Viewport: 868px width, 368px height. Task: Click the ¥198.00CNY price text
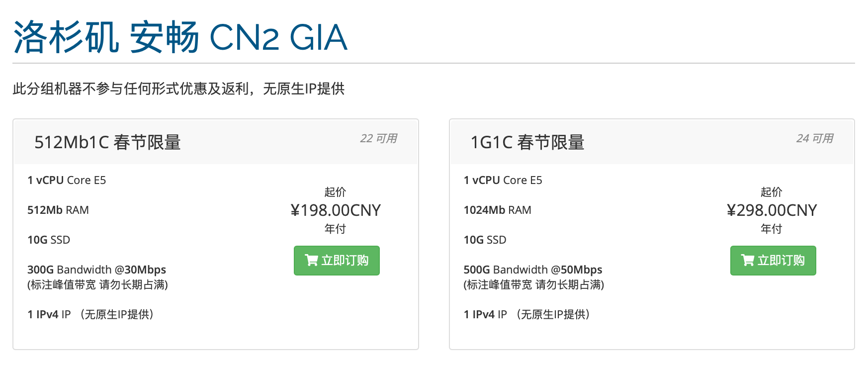pos(336,210)
